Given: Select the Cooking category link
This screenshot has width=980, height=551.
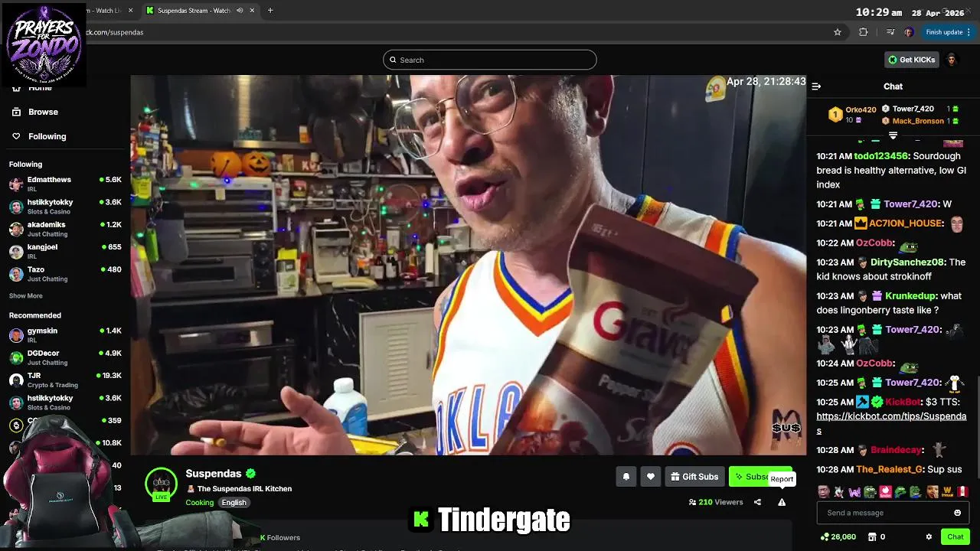Looking at the screenshot, I should point(199,503).
